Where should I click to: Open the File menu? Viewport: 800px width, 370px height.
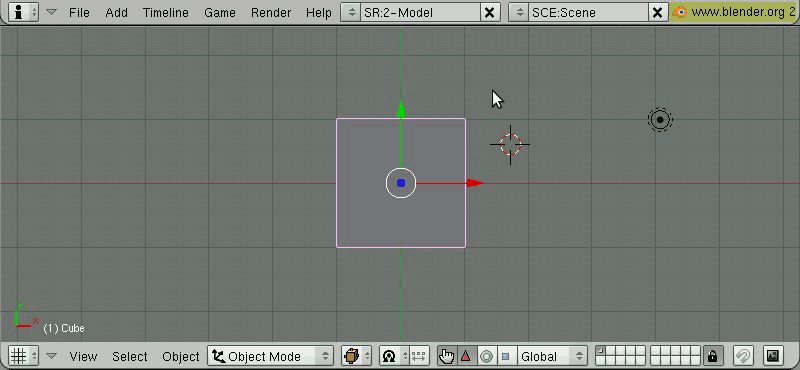coord(79,12)
